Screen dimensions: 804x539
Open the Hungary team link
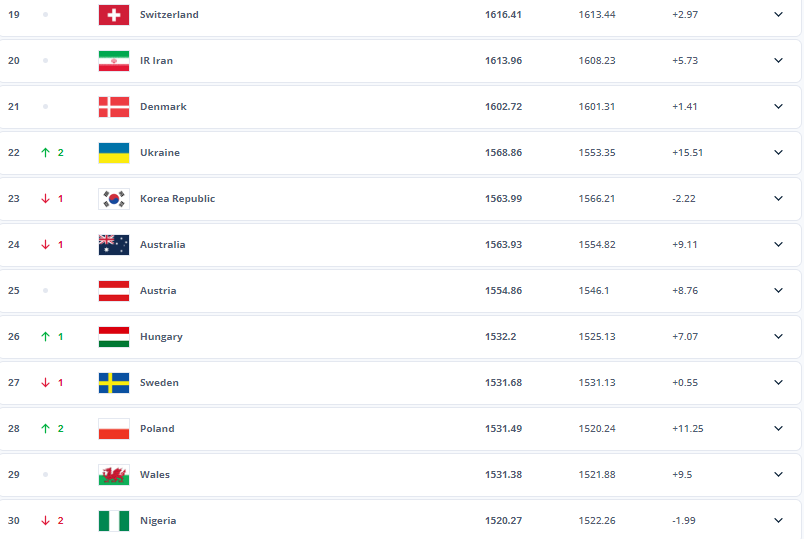(161, 337)
